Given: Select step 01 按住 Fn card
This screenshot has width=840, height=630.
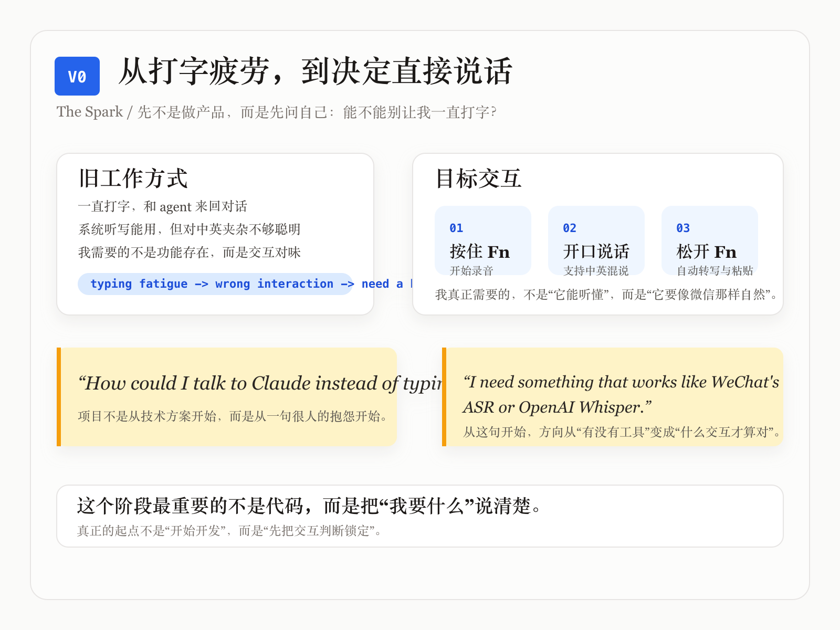Looking at the screenshot, I should coord(482,241).
